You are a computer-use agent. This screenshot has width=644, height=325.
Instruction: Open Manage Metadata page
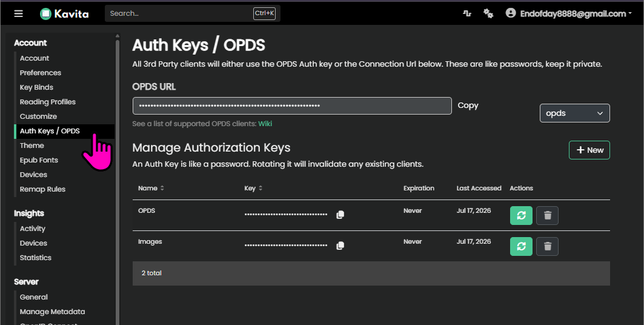point(52,312)
